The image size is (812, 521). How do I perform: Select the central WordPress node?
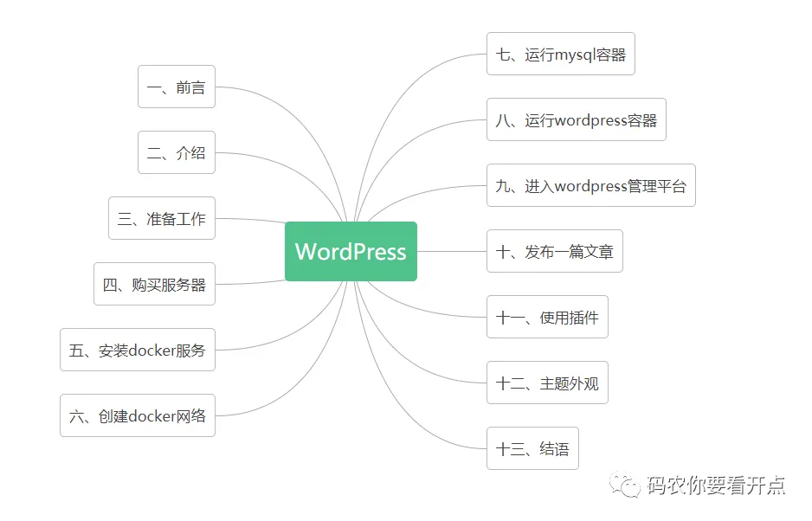coord(351,251)
